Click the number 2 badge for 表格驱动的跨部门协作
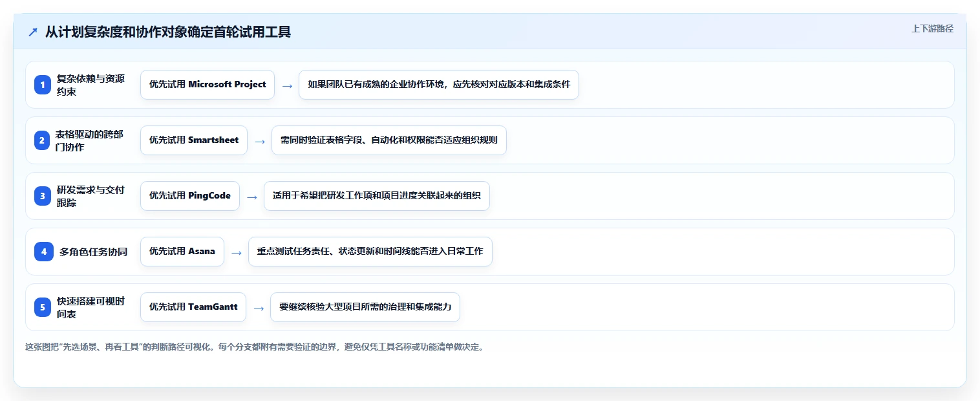 click(43, 140)
